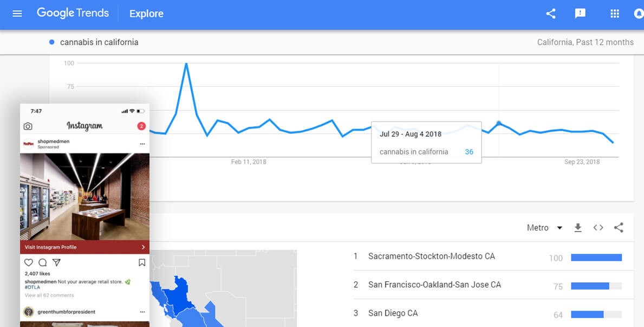This screenshot has width=644, height=327.
Task: Click the Google Trends logo
Action: pos(73,13)
